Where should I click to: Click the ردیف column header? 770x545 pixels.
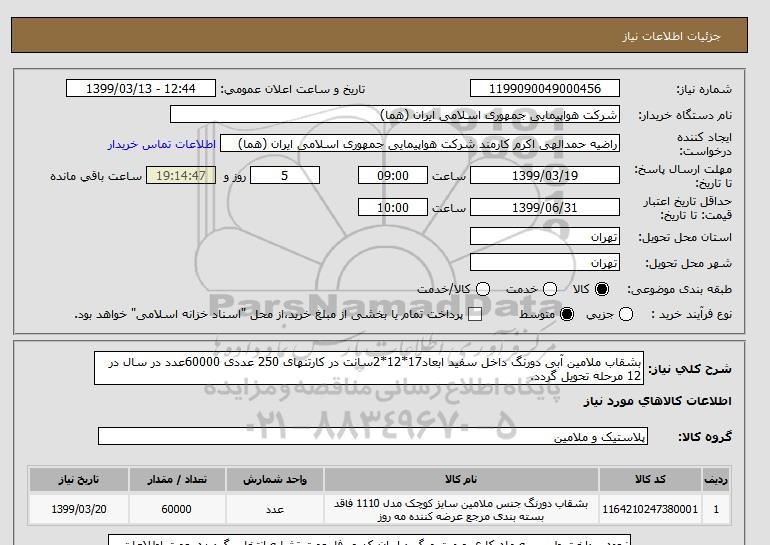716,479
